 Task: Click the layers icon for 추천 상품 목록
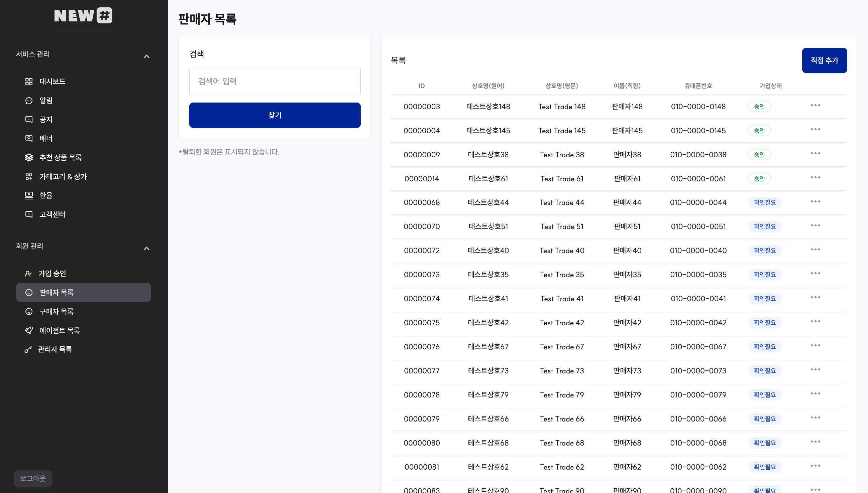click(x=29, y=157)
